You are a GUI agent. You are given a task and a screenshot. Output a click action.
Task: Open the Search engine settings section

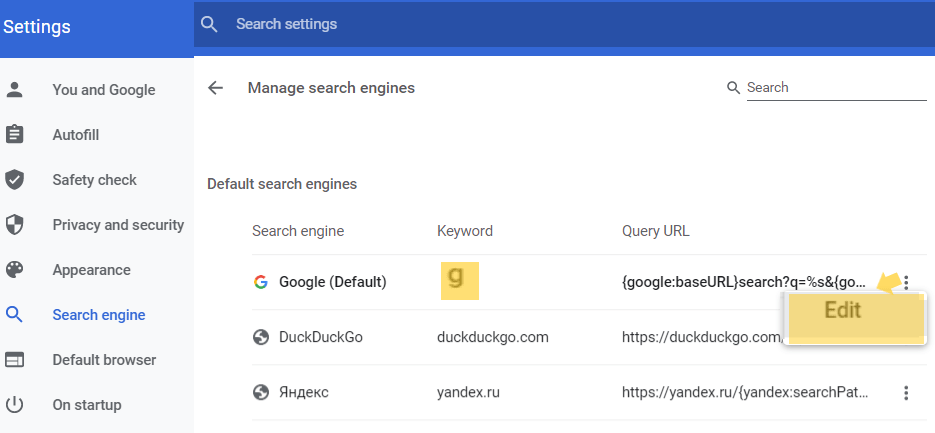point(98,315)
